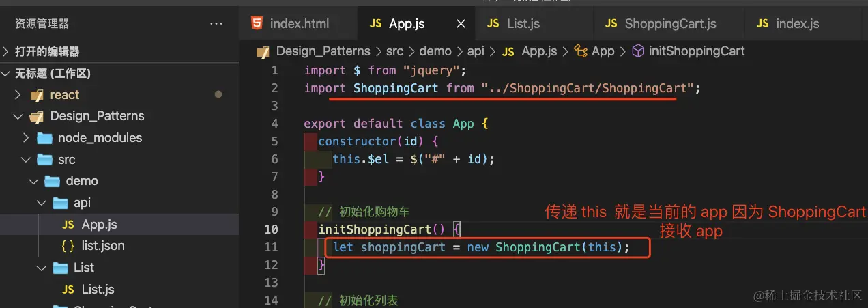This screenshot has width=868, height=308.
Task: Collapse the demo folder chevron
Action: tap(34, 181)
